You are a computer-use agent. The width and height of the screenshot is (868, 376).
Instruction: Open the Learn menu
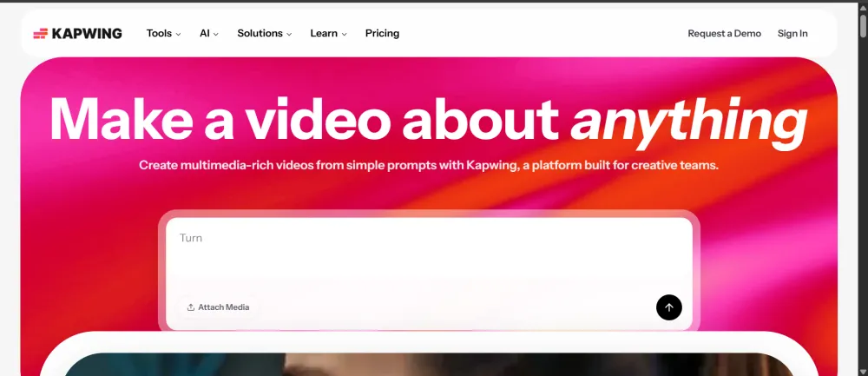tap(328, 33)
